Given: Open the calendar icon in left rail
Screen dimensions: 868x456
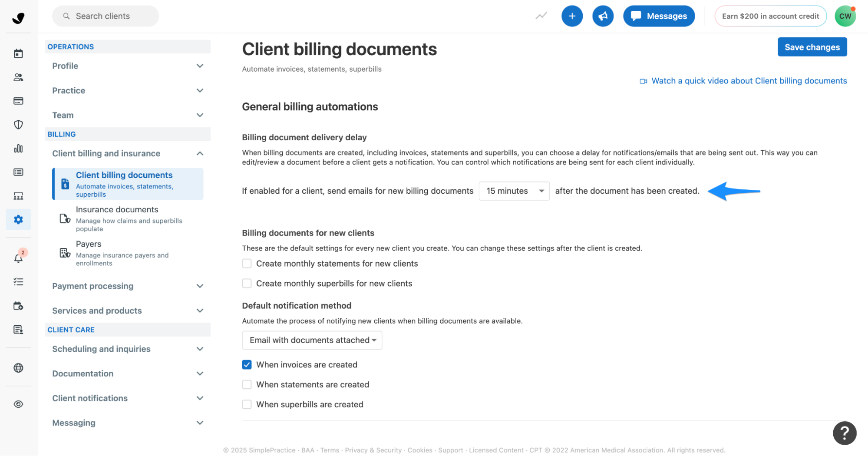Looking at the screenshot, I should 18,53.
